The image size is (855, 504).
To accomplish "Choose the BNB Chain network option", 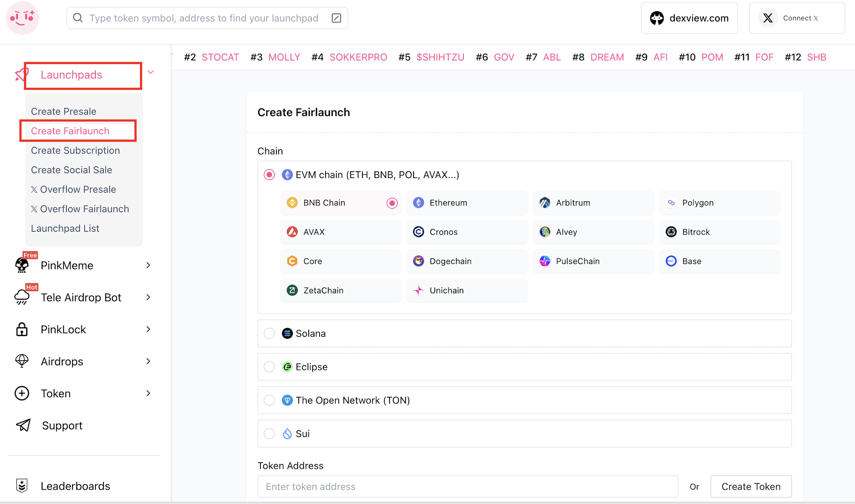I will pyautogui.click(x=341, y=203).
